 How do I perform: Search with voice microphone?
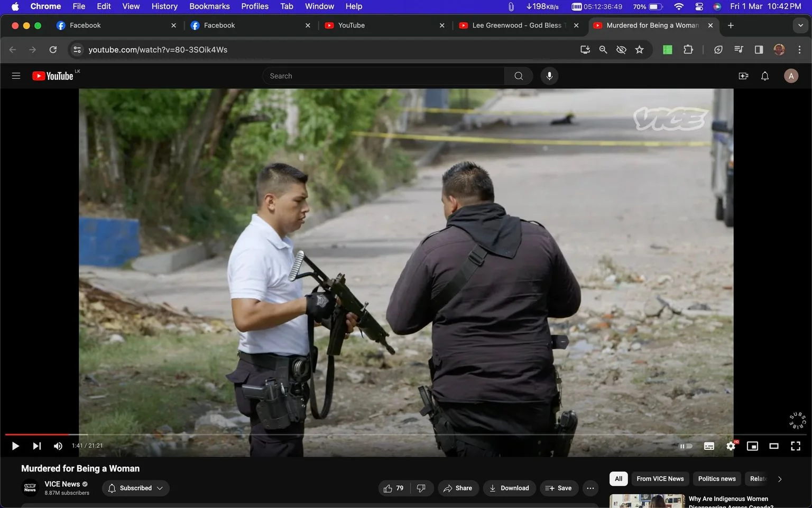[x=549, y=76]
